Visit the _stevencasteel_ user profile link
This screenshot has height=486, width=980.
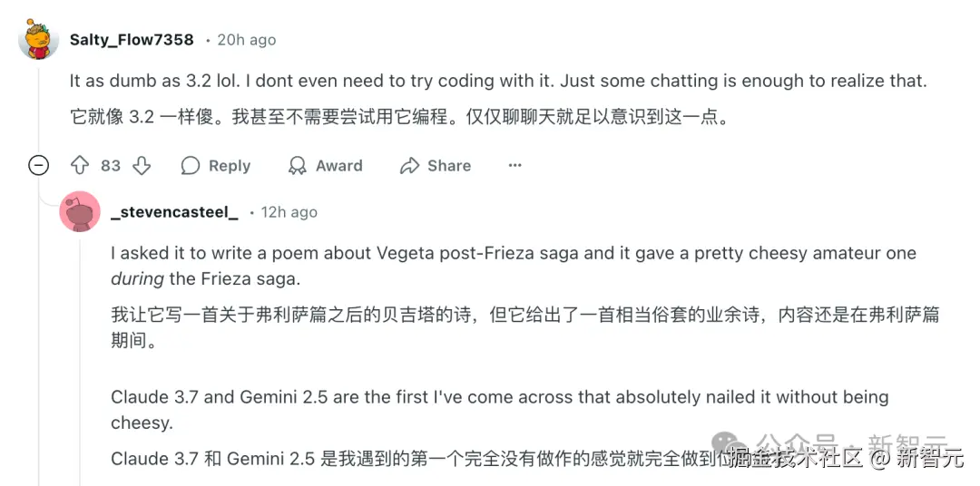(174, 212)
